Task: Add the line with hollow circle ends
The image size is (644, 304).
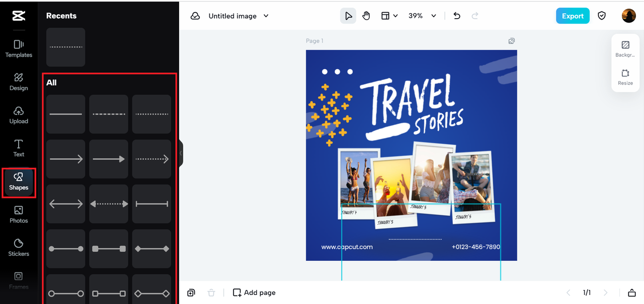Action: click(x=65, y=289)
